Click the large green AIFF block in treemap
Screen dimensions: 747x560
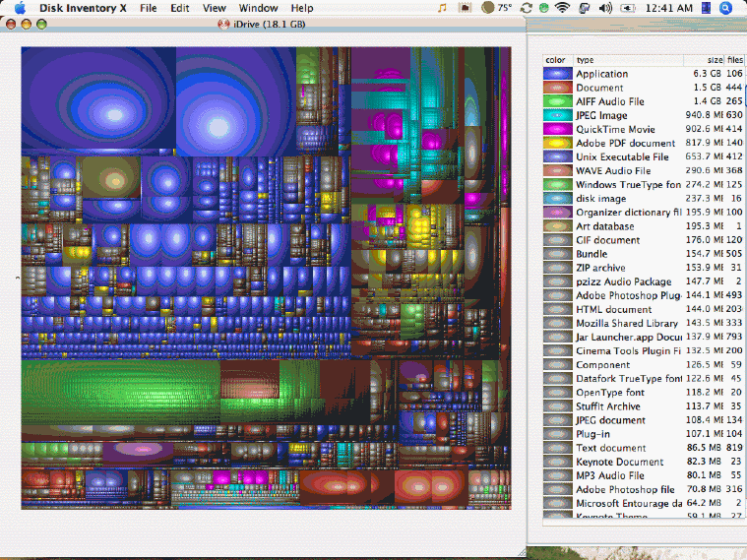coord(120,393)
